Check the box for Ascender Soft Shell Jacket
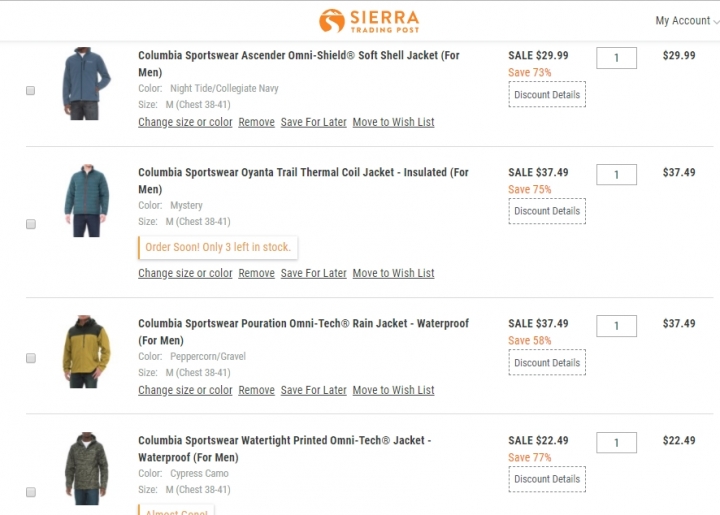 (31, 90)
